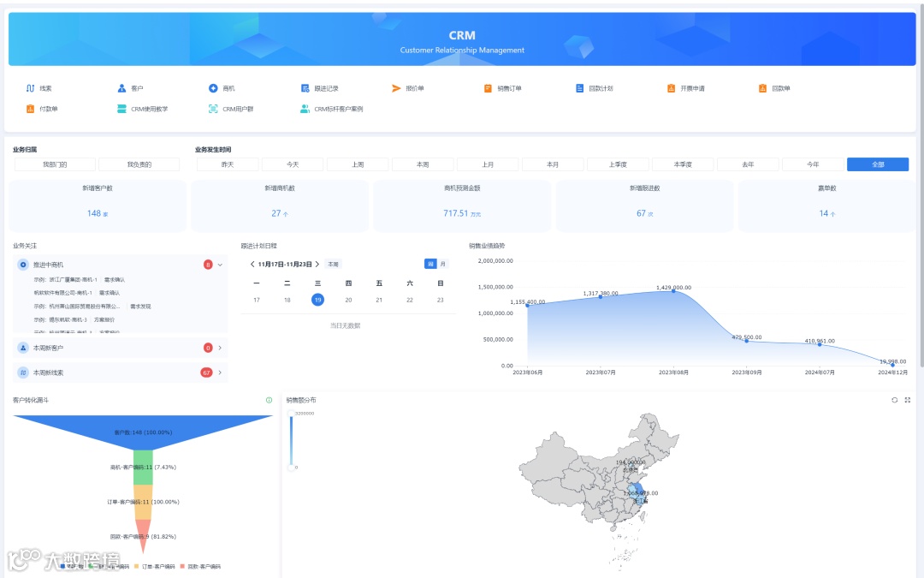Image resolution: width=924 pixels, height=578 pixels.
Task: Toggle 回款-客户编码 legend in funnel
Action: coord(200,566)
